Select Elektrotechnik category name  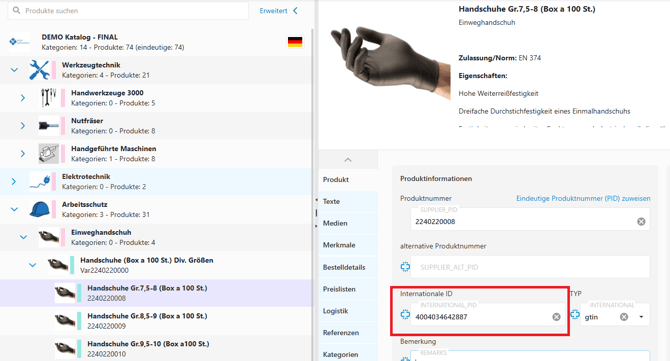click(x=86, y=176)
